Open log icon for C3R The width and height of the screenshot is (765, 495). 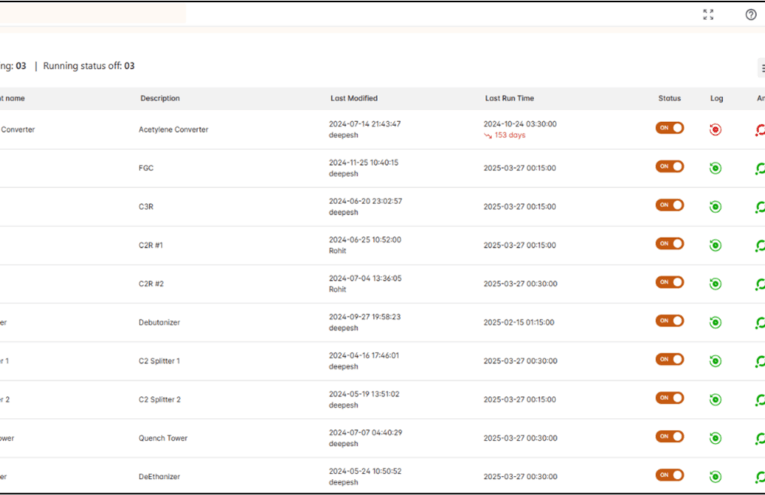tap(715, 207)
